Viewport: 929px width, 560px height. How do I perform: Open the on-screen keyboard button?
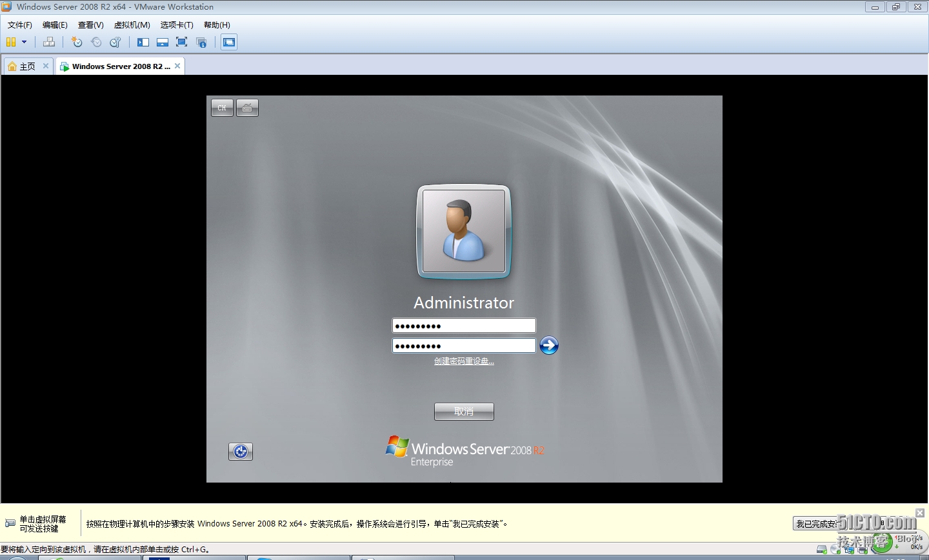tap(247, 108)
